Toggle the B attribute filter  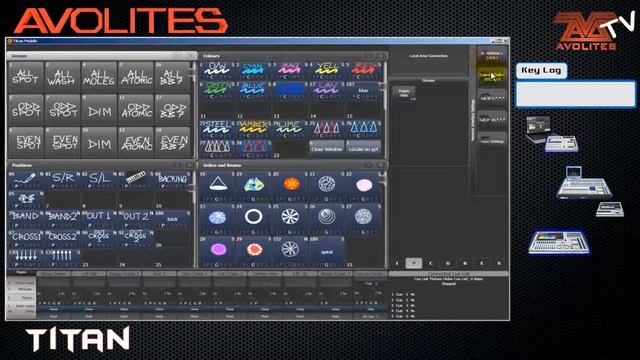[x=465, y=263]
